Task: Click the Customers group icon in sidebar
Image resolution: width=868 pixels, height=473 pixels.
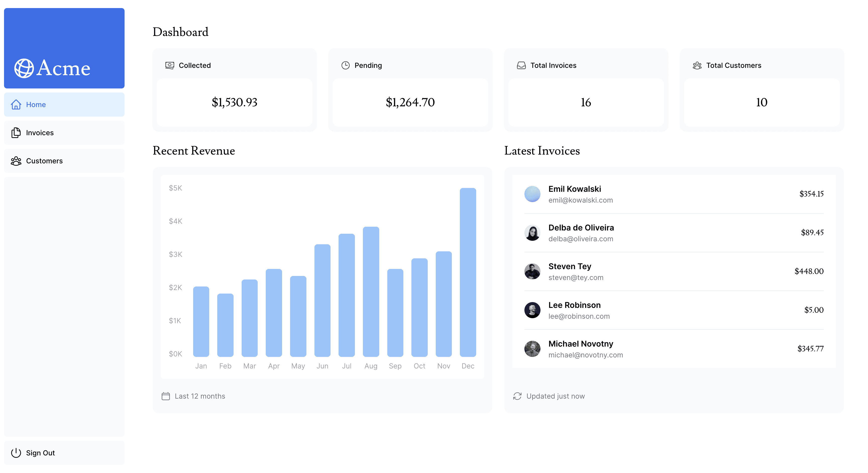Action: coord(16,161)
